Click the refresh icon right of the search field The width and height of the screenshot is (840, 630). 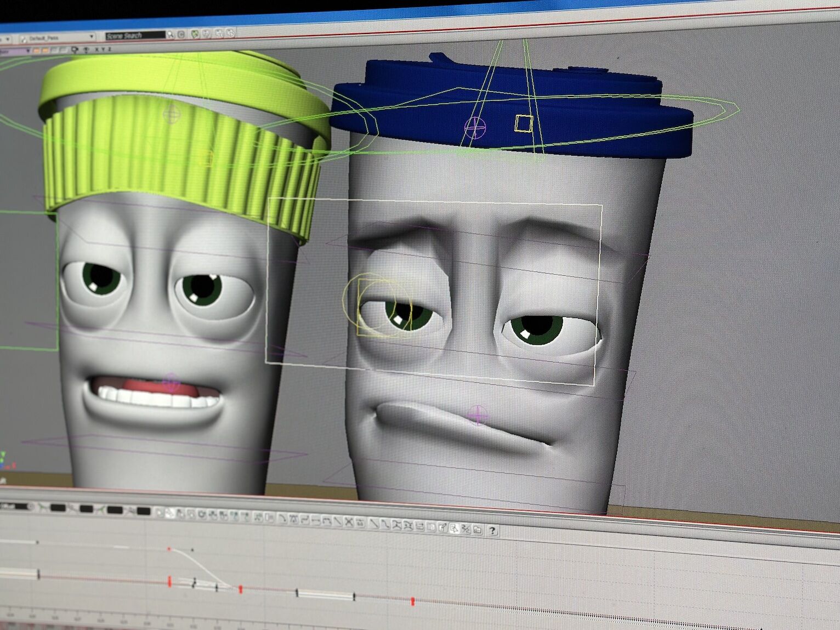click(x=182, y=34)
